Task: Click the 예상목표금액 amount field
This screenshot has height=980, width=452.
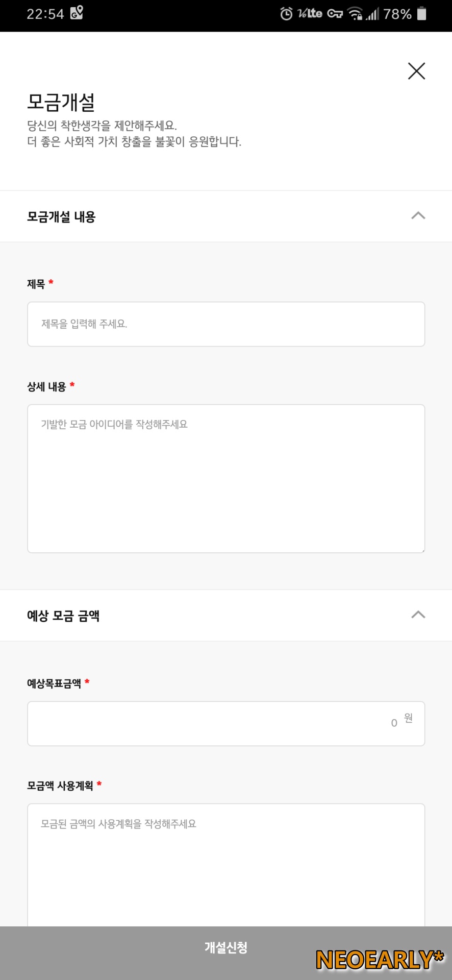Action: [226, 723]
